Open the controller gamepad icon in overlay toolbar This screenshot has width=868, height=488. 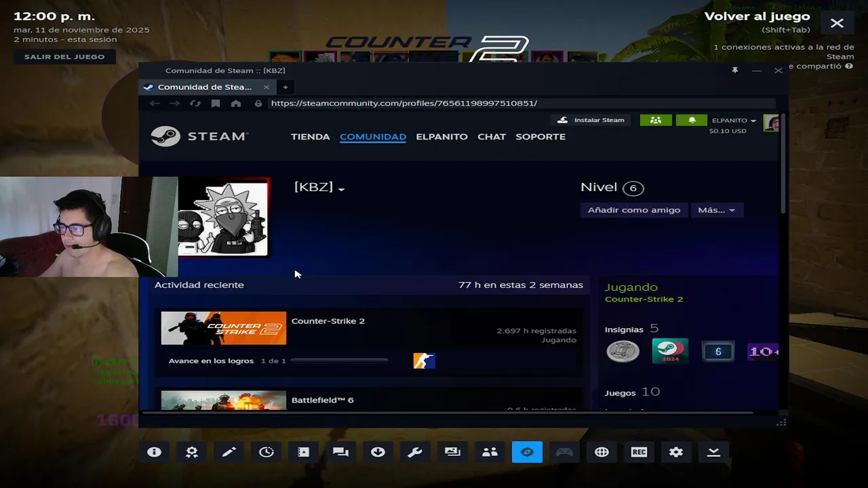pyautogui.click(x=564, y=452)
